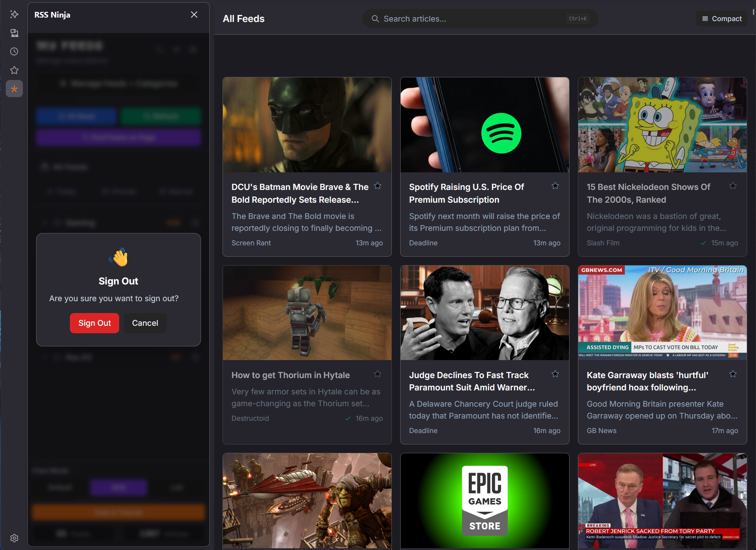This screenshot has height=550, width=756.
Task: Open the Screen Rant source link
Action: 251,243
